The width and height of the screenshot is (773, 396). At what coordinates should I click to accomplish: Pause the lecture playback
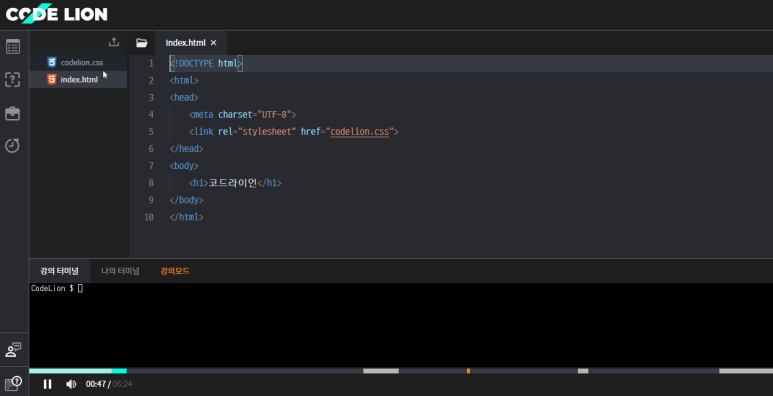click(47, 384)
